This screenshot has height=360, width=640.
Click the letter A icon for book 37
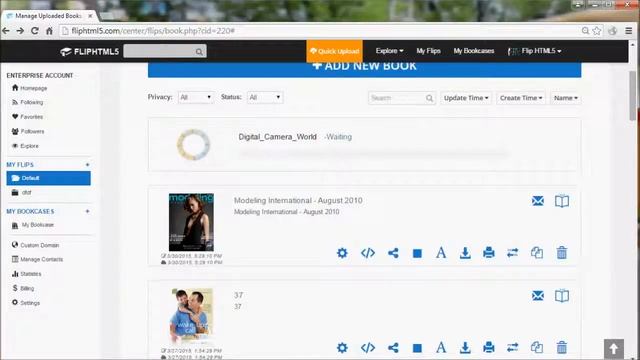(441, 348)
